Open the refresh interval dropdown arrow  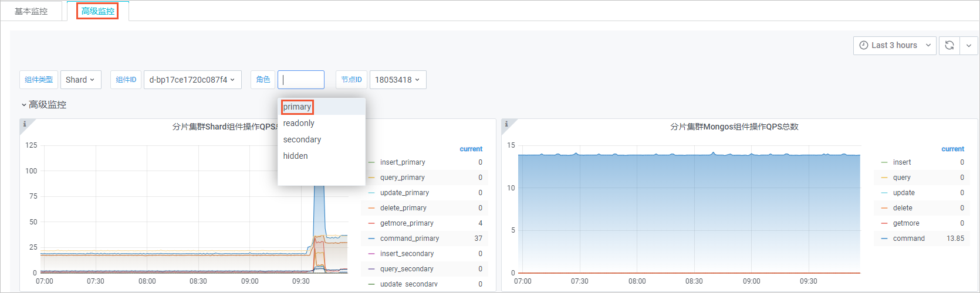(969, 45)
